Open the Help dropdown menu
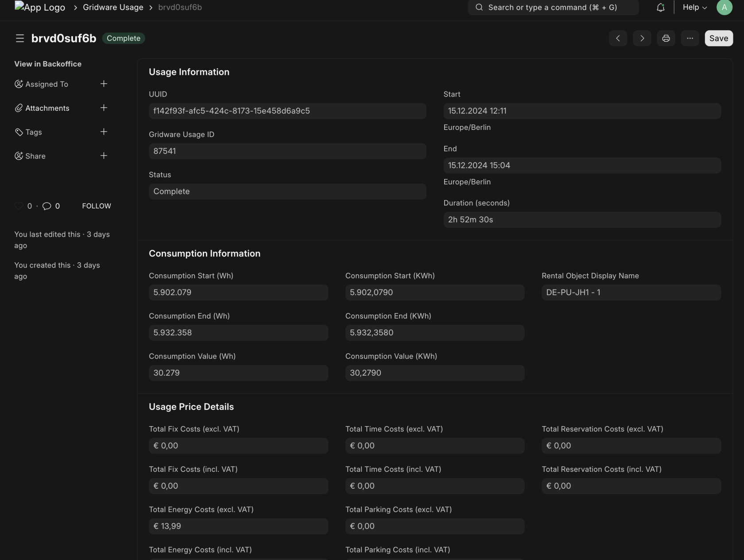The height and width of the screenshot is (560, 744). (x=694, y=8)
